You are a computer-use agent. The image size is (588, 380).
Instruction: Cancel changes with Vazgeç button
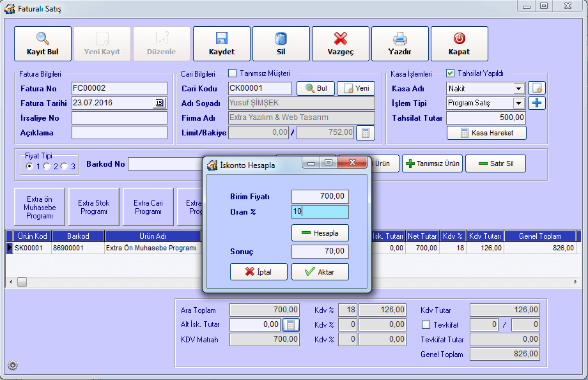click(340, 43)
